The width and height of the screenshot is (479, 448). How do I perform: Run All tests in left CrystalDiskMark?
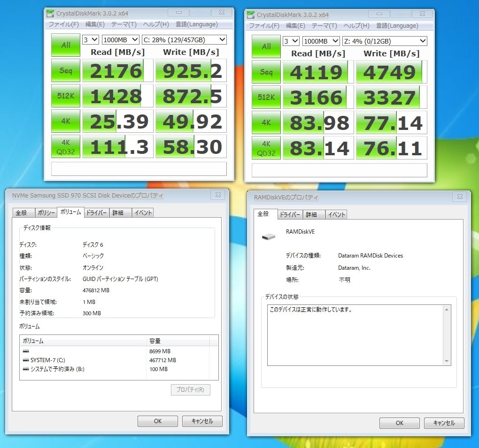tap(66, 45)
